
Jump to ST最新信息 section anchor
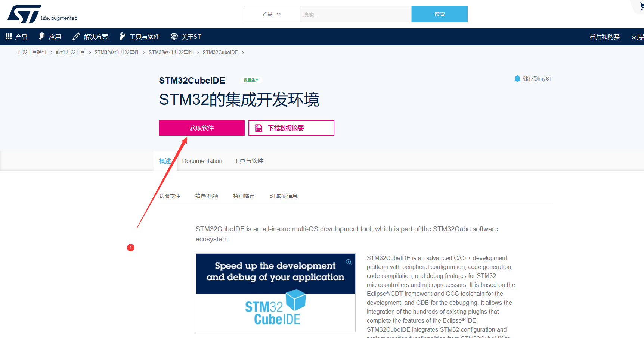click(284, 196)
